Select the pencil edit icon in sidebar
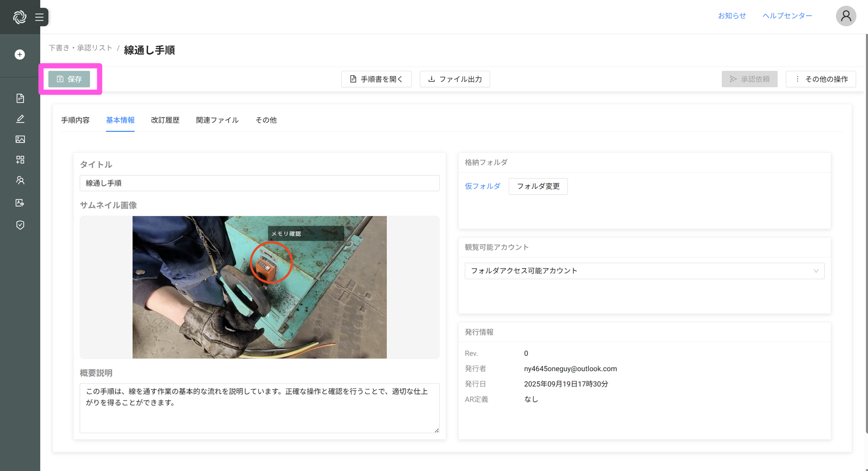Screen dimensions: 868x471 coord(20,119)
